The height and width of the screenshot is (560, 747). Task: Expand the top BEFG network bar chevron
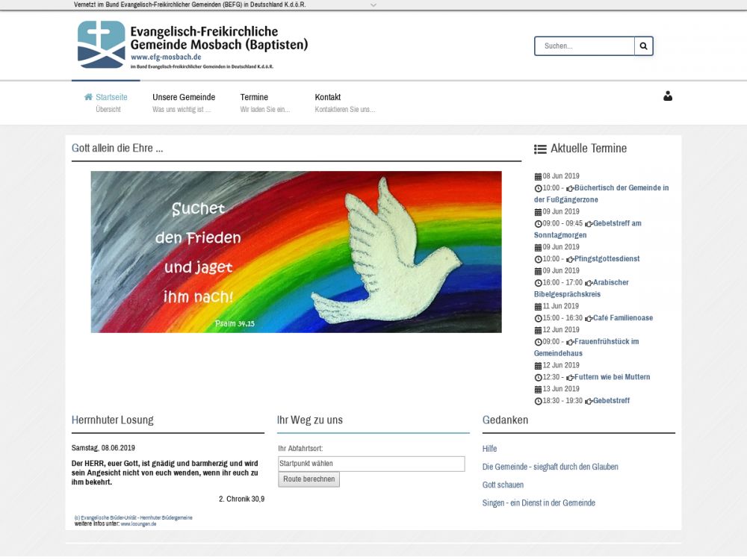373,4
